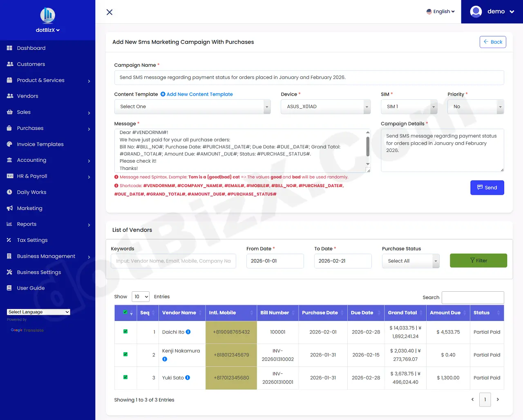Select Customers in the sidebar
Viewport: 523px width, 420px height.
pos(30,64)
